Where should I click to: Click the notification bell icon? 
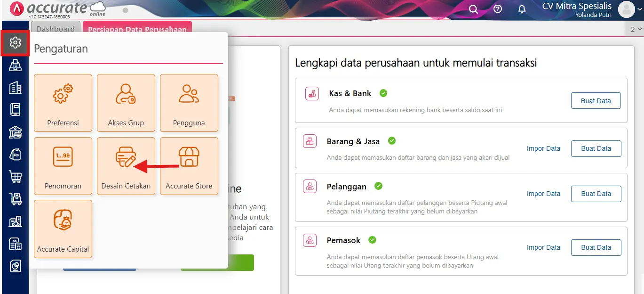click(522, 9)
